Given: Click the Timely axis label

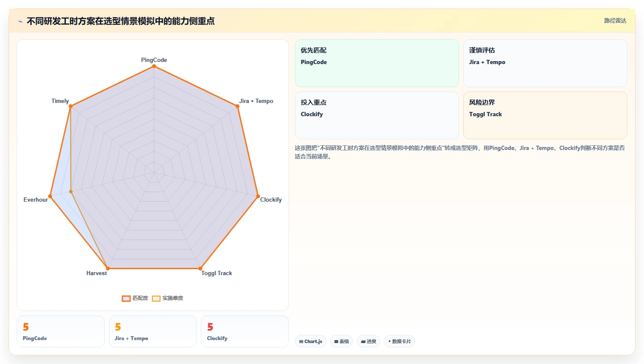Looking at the screenshot, I should click(x=60, y=101).
